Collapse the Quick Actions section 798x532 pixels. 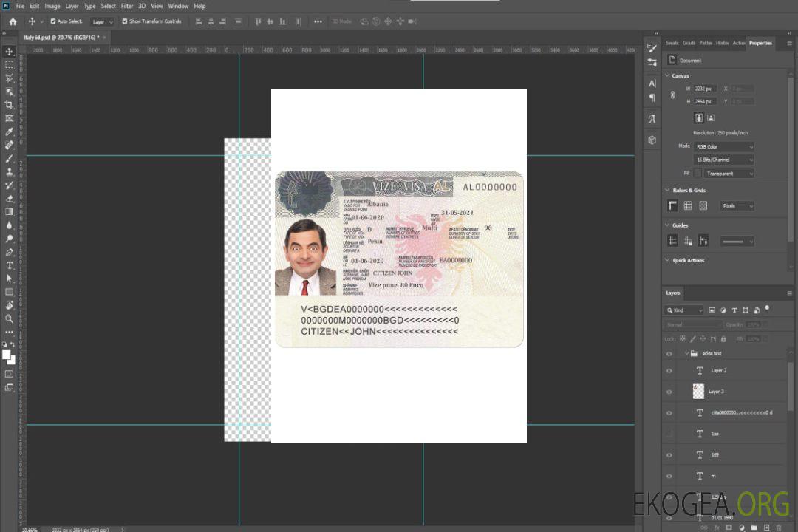668,260
